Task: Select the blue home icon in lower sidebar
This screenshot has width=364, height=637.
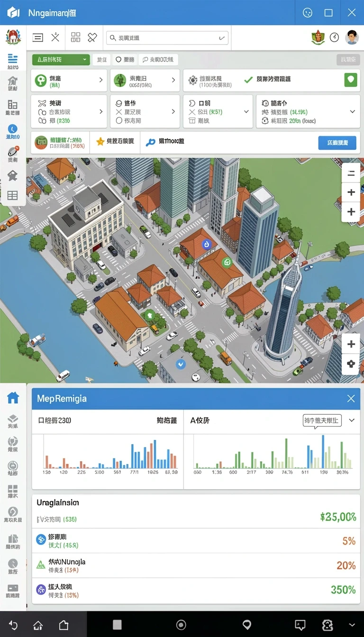Action: point(13,397)
